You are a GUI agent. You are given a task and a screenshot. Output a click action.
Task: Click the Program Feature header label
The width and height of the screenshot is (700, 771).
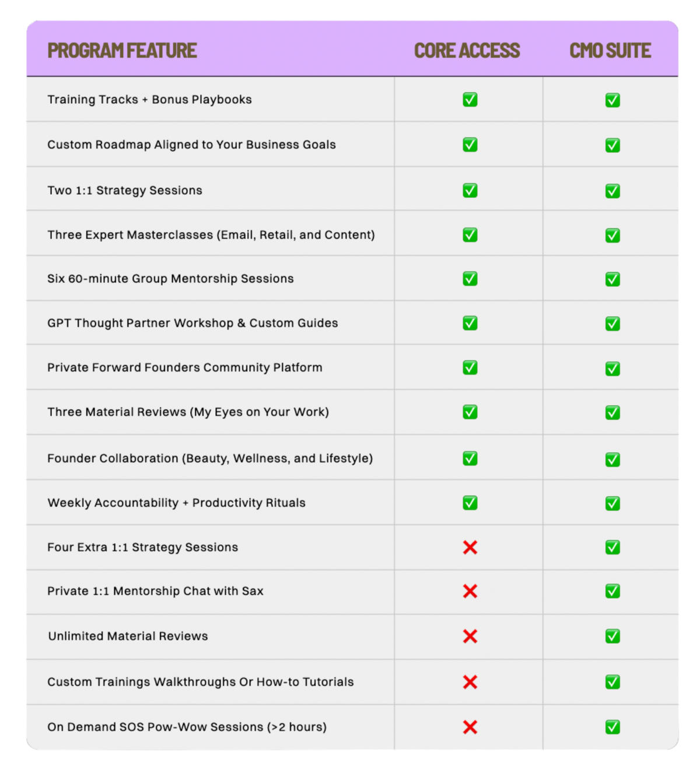[122, 51]
